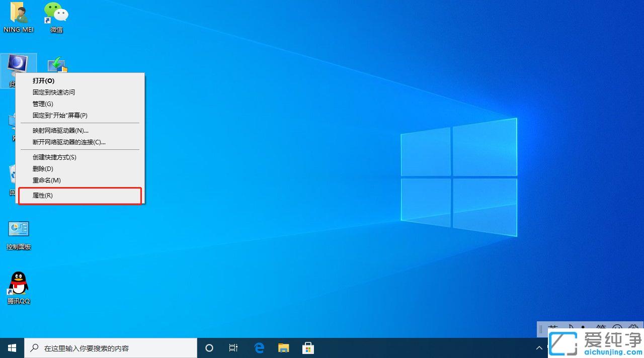The height and width of the screenshot is (358, 644).
Task: Open the Task View button
Action: tap(233, 347)
